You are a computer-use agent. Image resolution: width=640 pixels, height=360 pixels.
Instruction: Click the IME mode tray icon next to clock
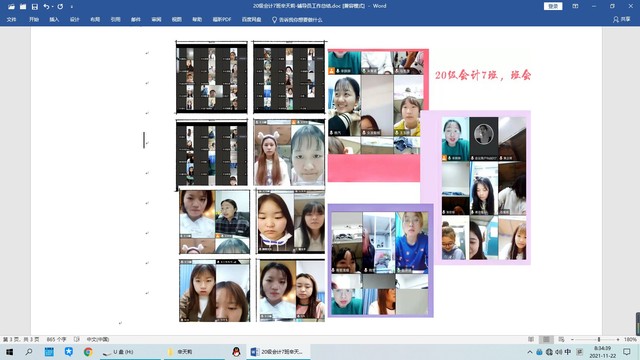580,352
